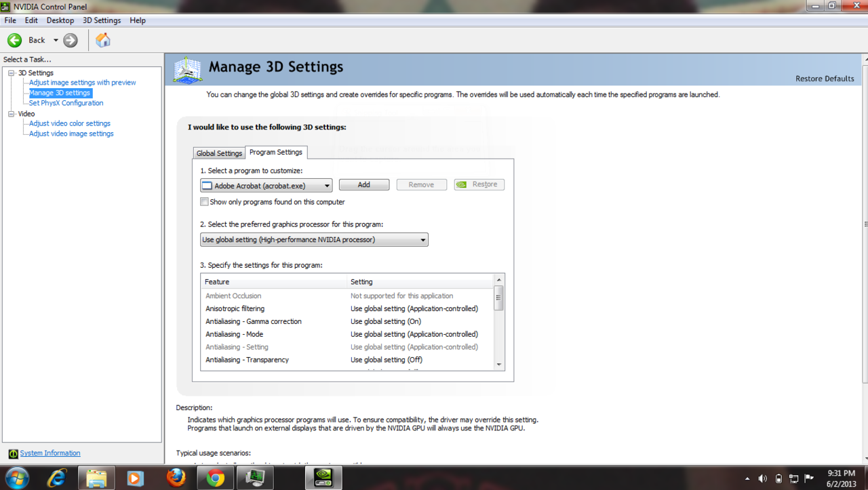Open the Action Center flag icon
This screenshot has height=490, width=868.
(x=810, y=478)
